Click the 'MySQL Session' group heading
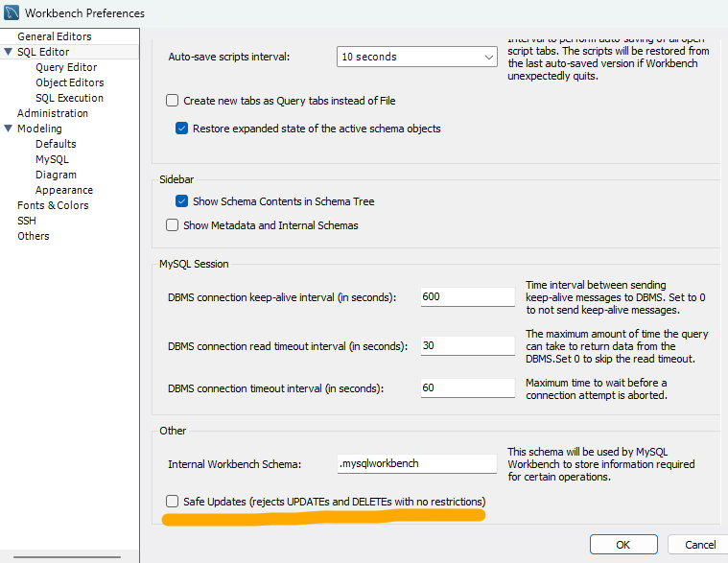This screenshot has width=728, height=563. coord(194,264)
